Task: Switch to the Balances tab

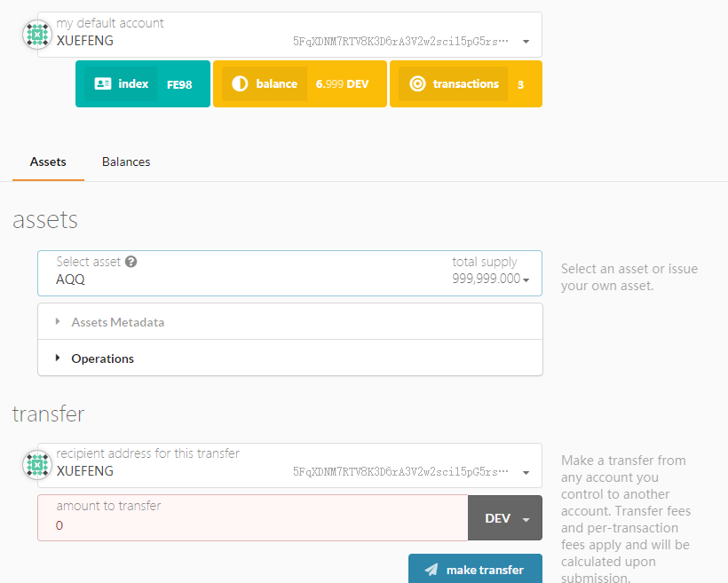Action: point(126,162)
